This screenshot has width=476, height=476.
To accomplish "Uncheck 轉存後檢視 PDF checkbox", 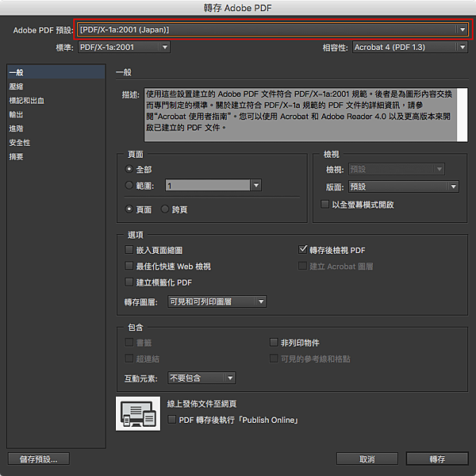I will 303,250.
